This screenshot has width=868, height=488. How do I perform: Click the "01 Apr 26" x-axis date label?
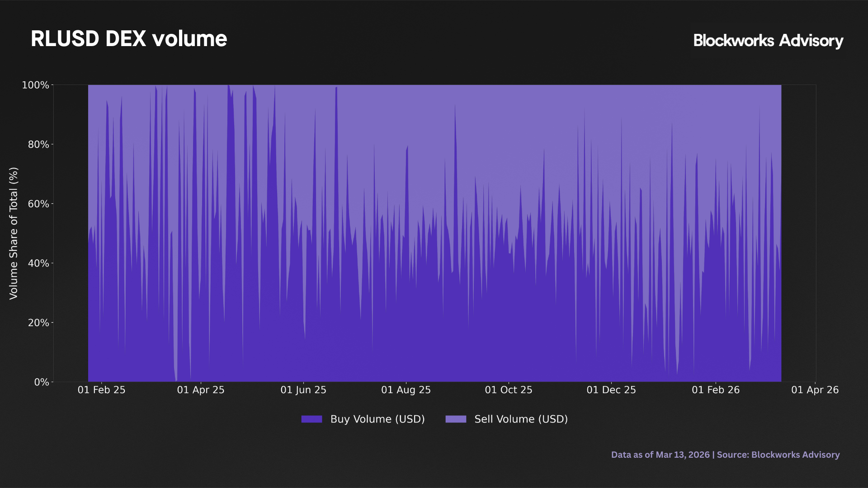(815, 390)
